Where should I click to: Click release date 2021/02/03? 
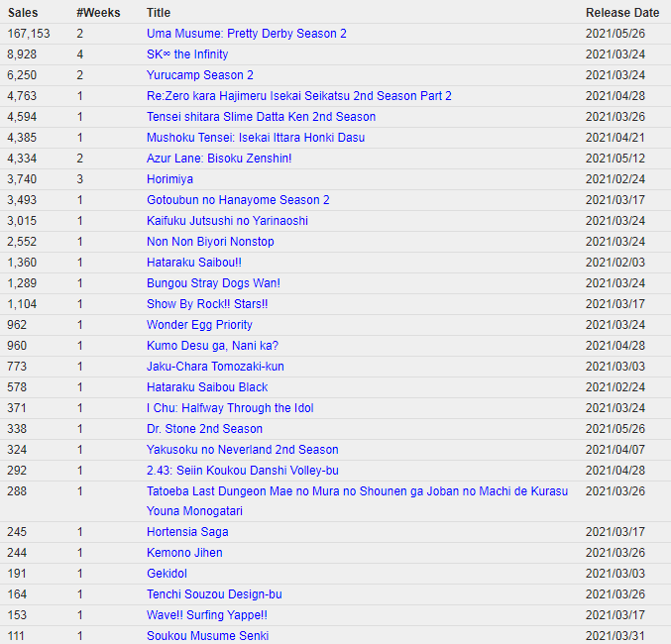coord(615,263)
